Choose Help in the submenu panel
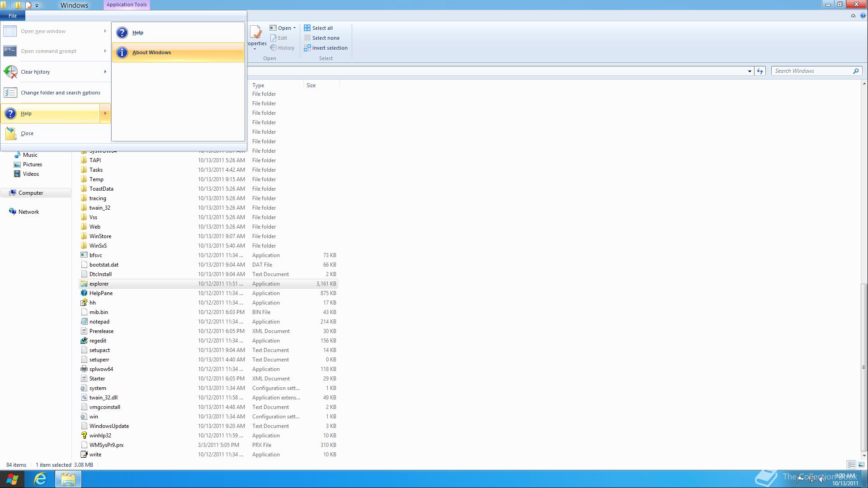 point(178,33)
